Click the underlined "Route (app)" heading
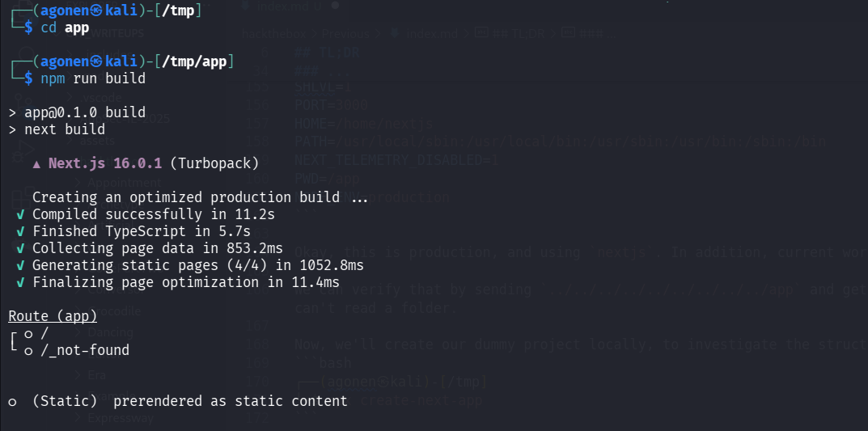Image resolution: width=868 pixels, height=431 pixels. [52, 316]
